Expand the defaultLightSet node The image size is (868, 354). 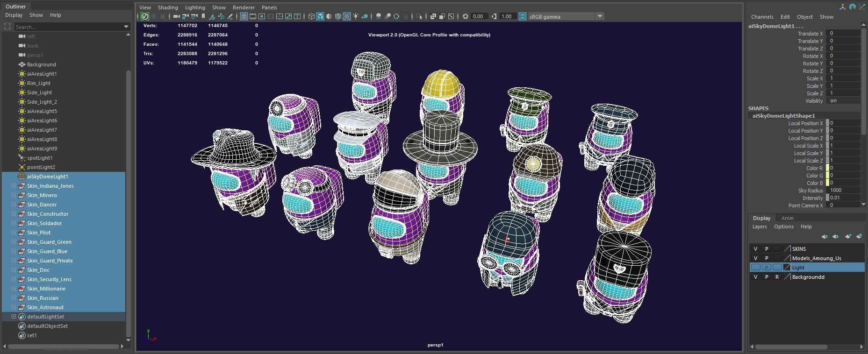coord(14,317)
